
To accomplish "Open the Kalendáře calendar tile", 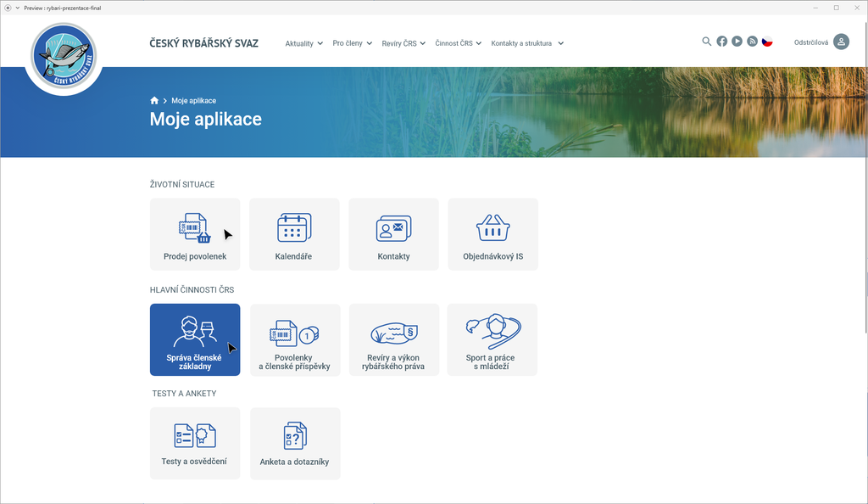I will pos(294,234).
